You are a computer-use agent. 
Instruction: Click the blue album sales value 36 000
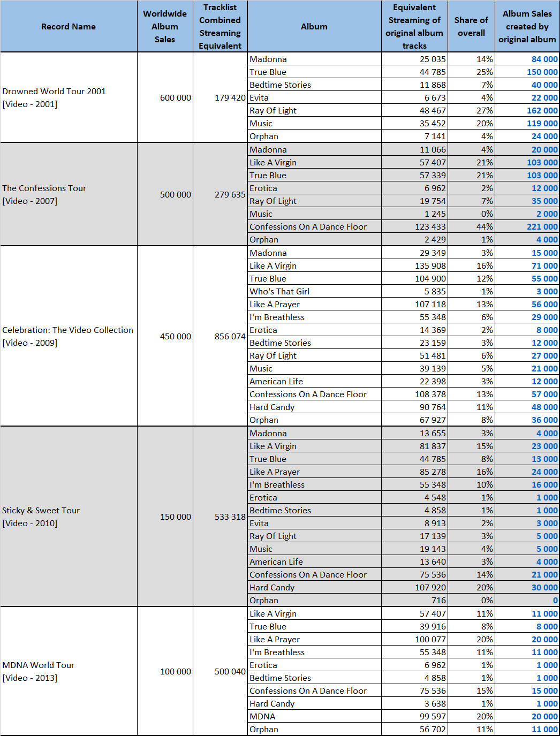tap(527, 420)
